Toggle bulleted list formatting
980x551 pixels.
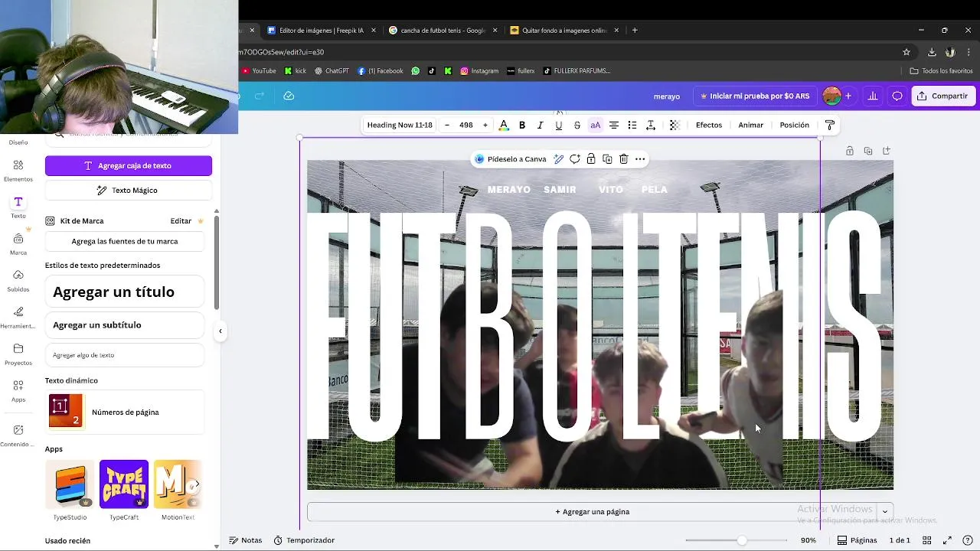(632, 125)
